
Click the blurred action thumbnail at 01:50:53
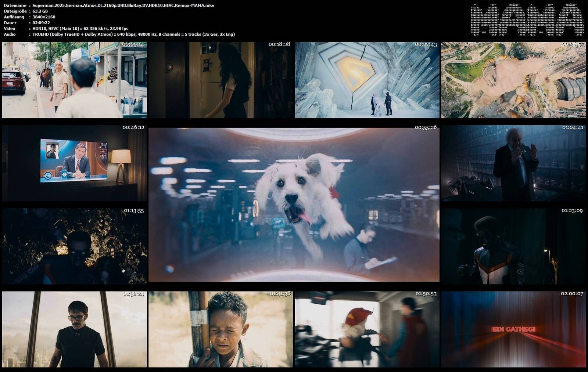pyautogui.click(x=367, y=329)
